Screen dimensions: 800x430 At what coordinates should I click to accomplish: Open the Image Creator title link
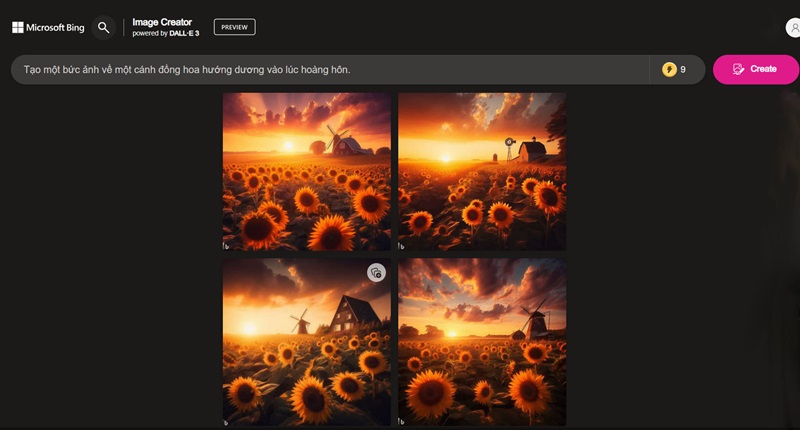(162, 22)
